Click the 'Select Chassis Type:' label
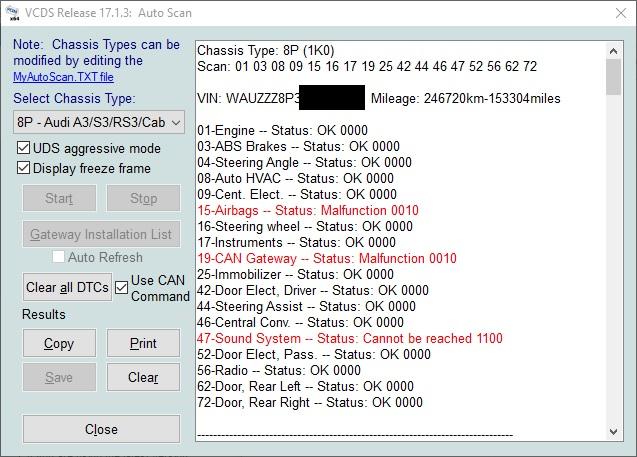This screenshot has height=457, width=637. coord(74,98)
